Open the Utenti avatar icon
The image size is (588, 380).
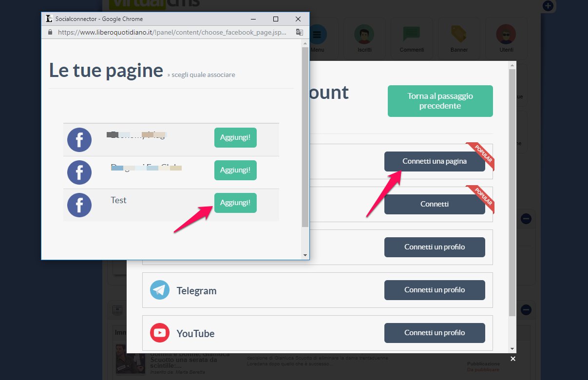click(506, 35)
